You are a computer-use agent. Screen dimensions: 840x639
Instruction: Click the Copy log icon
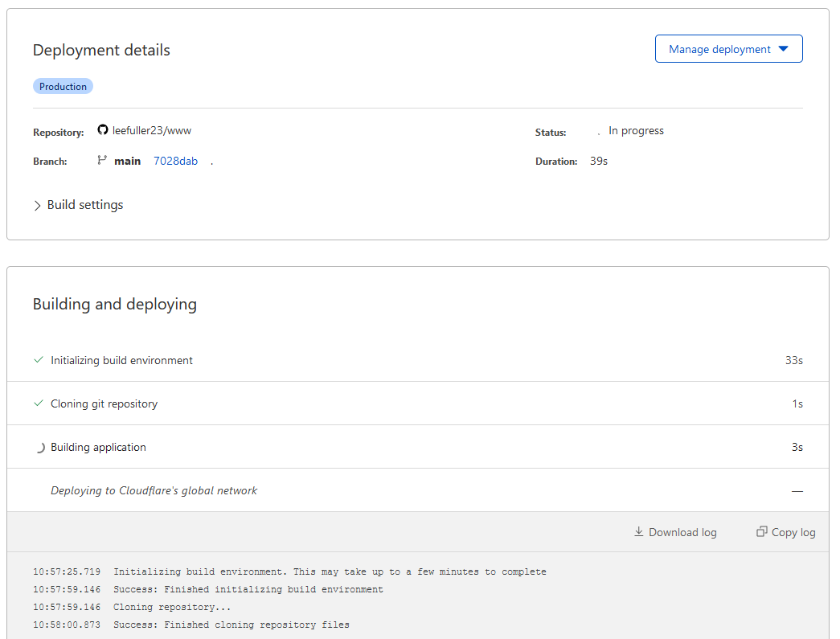tap(761, 530)
